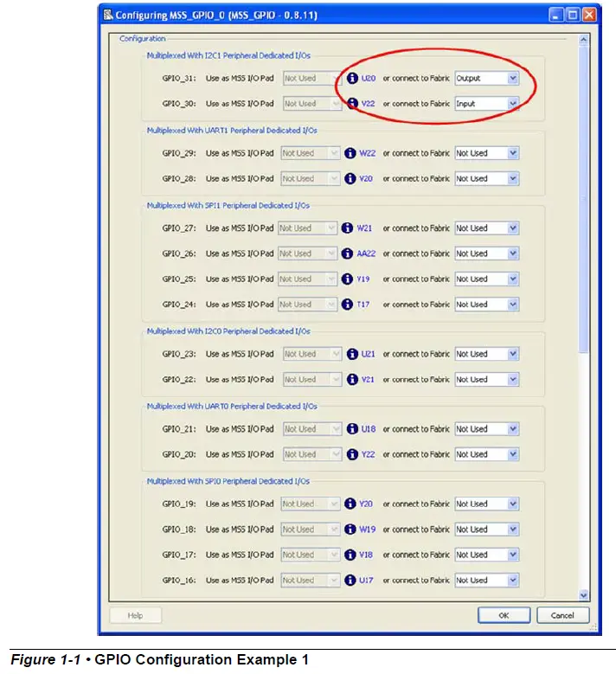
Task: Open GPIO_25 connect to Fabric dropdown
Action: [486, 279]
